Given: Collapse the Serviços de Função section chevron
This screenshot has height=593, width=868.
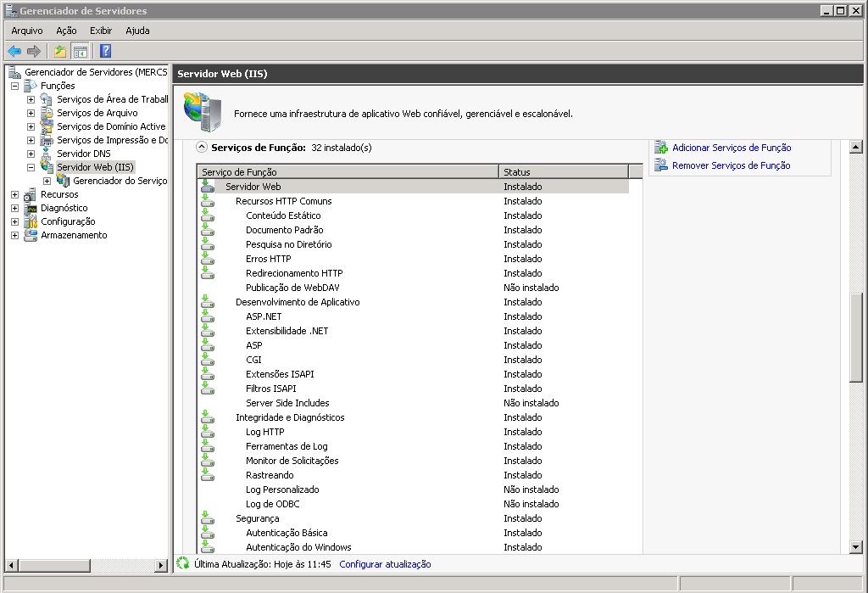Looking at the screenshot, I should [x=202, y=148].
